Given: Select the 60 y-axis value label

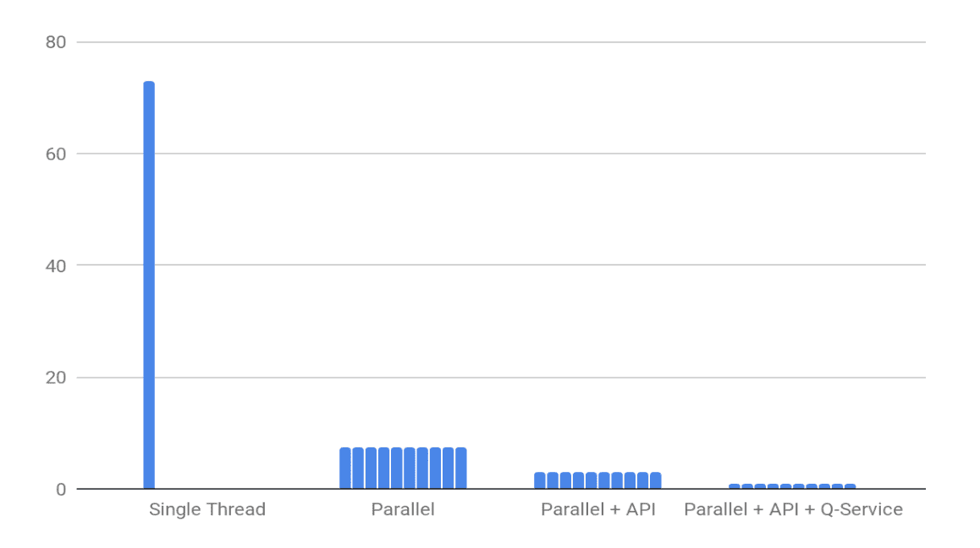Looking at the screenshot, I should pyautogui.click(x=57, y=154).
